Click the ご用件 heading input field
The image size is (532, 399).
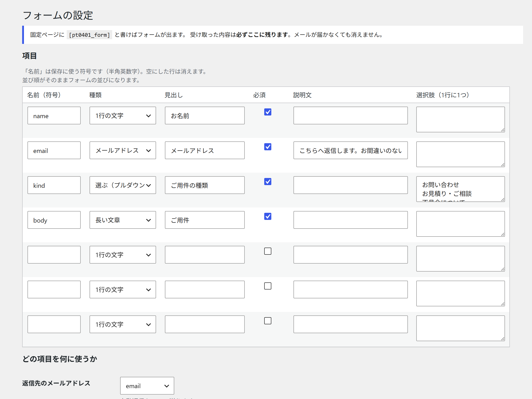click(205, 220)
